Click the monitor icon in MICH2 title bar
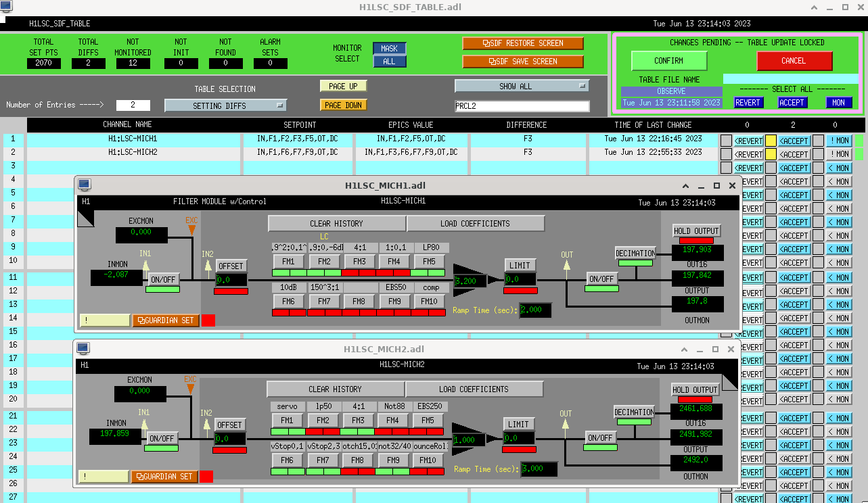The width and height of the screenshot is (868, 503). tap(83, 349)
